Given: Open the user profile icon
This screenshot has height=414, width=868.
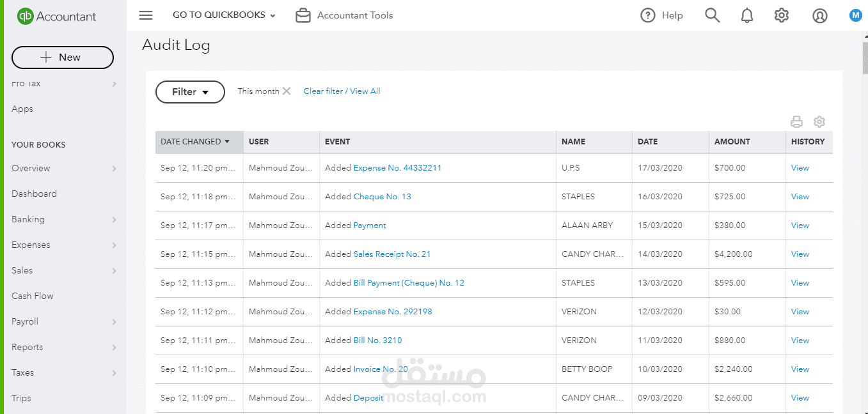Looking at the screenshot, I should (x=820, y=15).
